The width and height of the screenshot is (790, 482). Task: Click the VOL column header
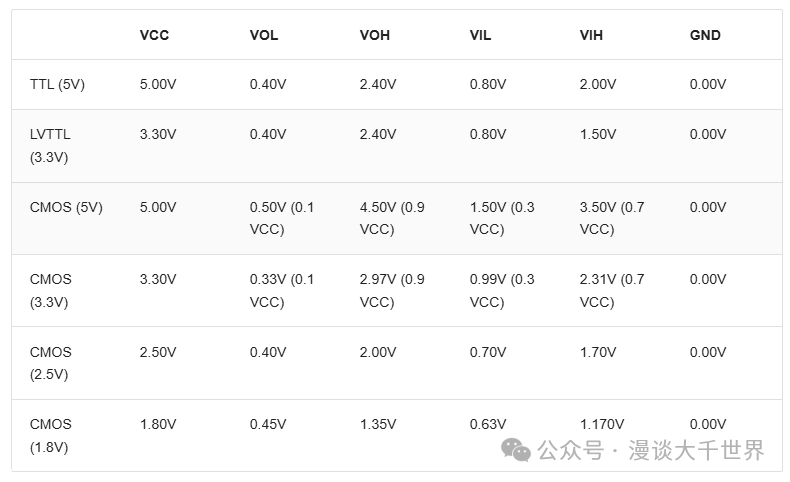pyautogui.click(x=264, y=35)
